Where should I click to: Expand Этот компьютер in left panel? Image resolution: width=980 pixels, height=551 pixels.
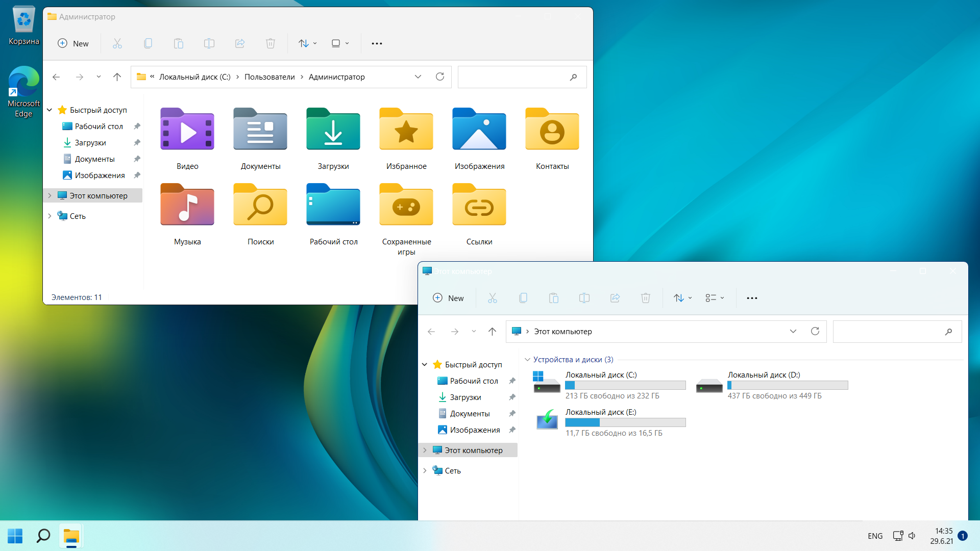425,449
